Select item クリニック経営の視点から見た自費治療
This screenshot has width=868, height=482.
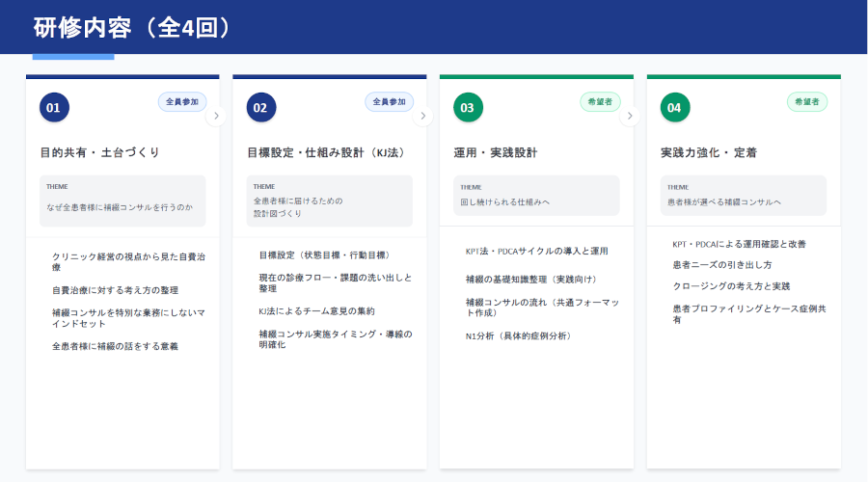click(128, 262)
